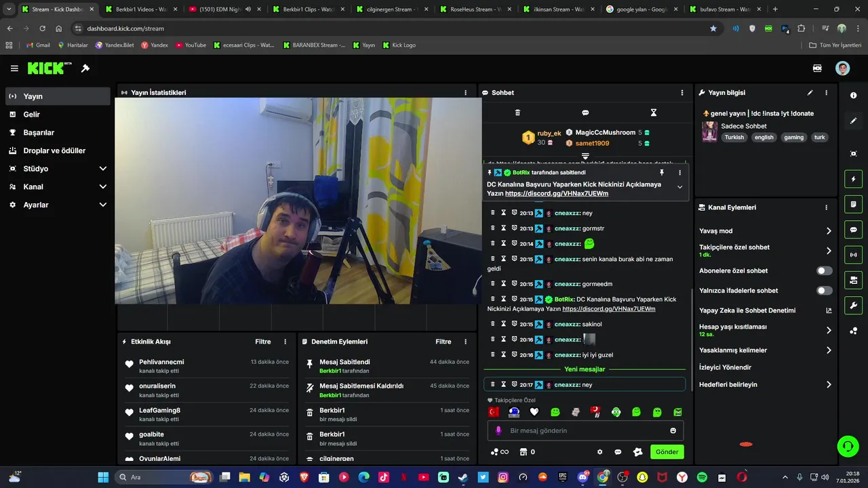Open Hesap yaşı kısıtlaması options arrow
This screenshot has width=868, height=488.
coord(828,331)
